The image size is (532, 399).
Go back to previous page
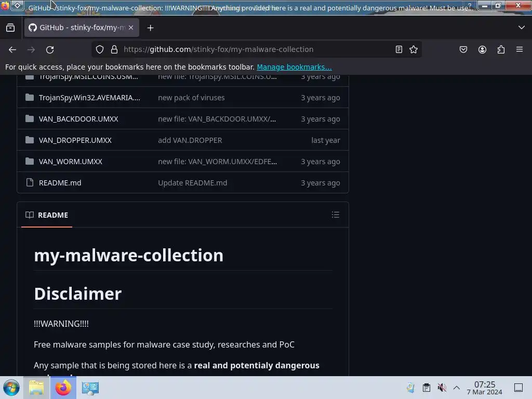tap(12, 49)
